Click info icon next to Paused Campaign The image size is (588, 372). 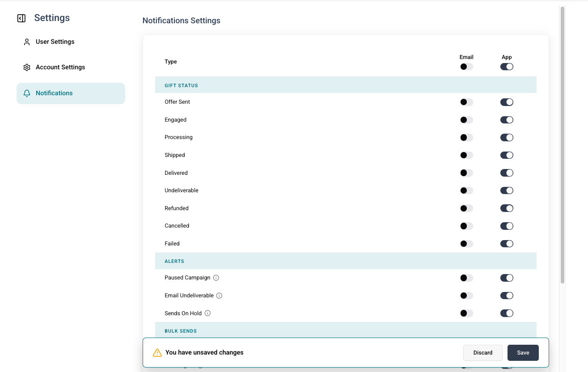pyautogui.click(x=216, y=278)
